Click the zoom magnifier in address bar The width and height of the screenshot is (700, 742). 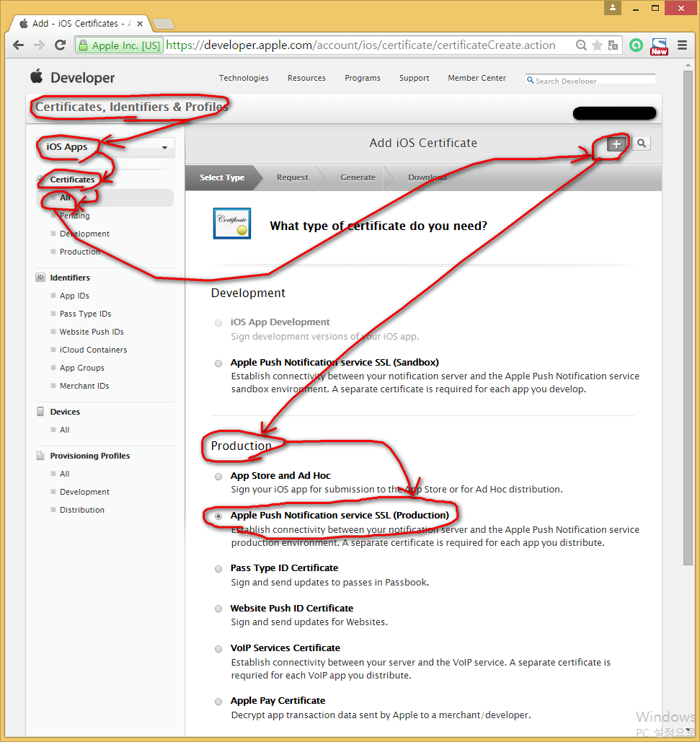tap(581, 45)
